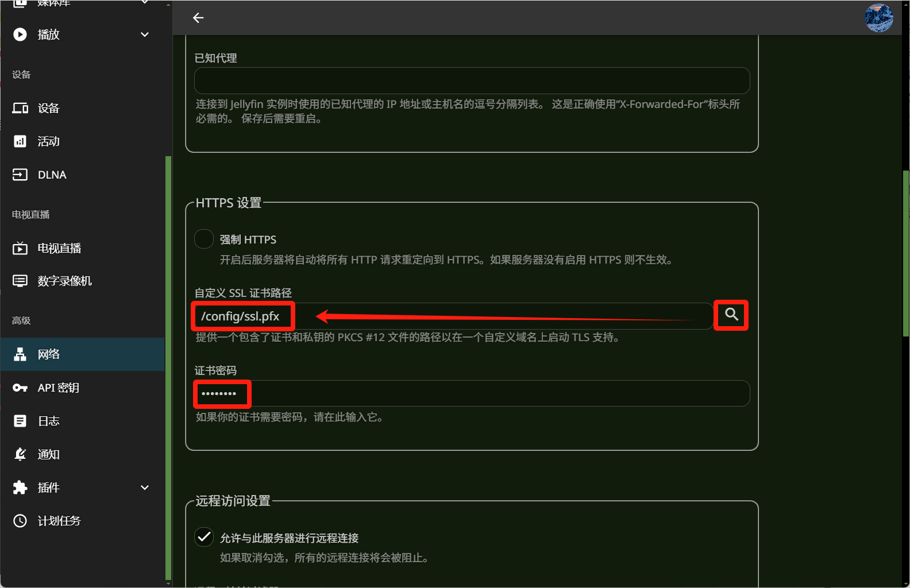Screen dimensions: 910x588
Task: Uncheck 允许与此服务器进行远程连接
Action: point(204,537)
